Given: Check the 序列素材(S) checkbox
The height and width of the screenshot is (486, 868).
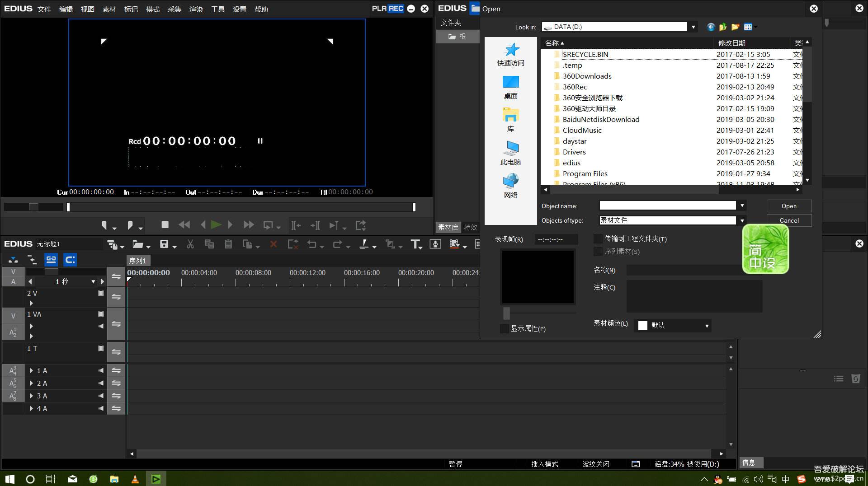Looking at the screenshot, I should (598, 252).
